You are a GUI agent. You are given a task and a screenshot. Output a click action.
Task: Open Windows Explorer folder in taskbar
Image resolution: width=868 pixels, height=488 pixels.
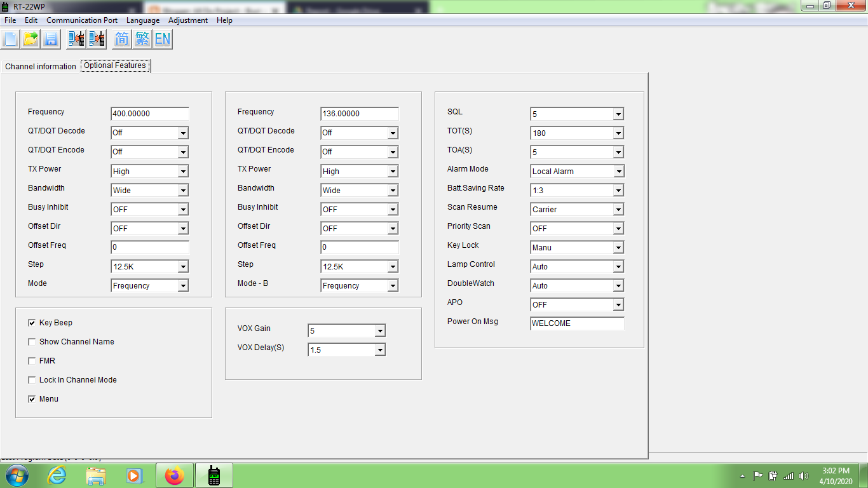pyautogui.click(x=96, y=475)
